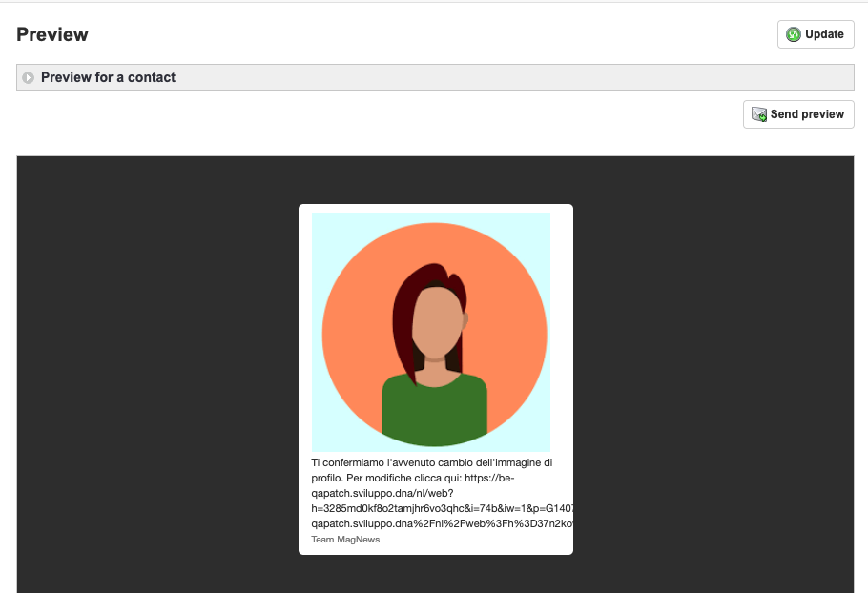Click the dark background right of message card
This screenshot has height=593, width=868.
click(715, 381)
